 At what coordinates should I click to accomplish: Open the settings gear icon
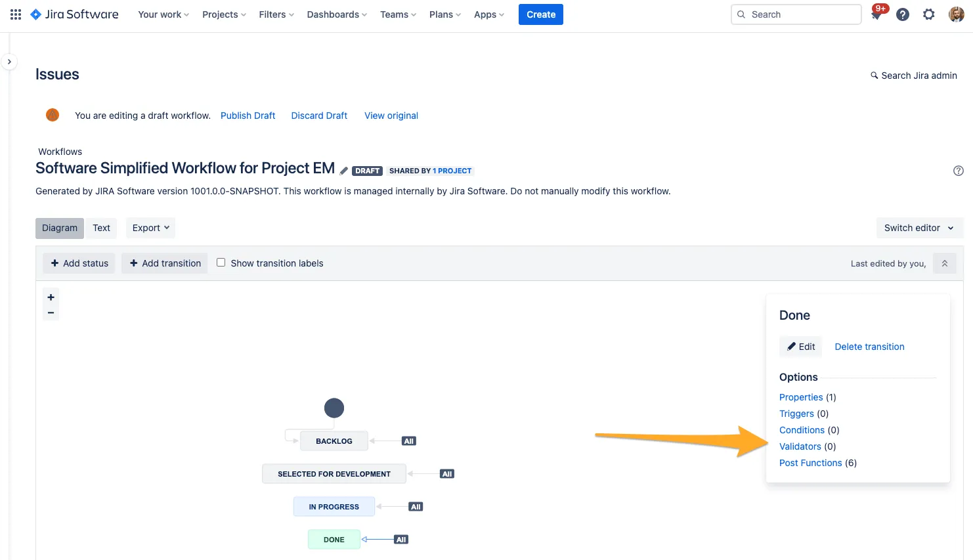[x=928, y=14]
